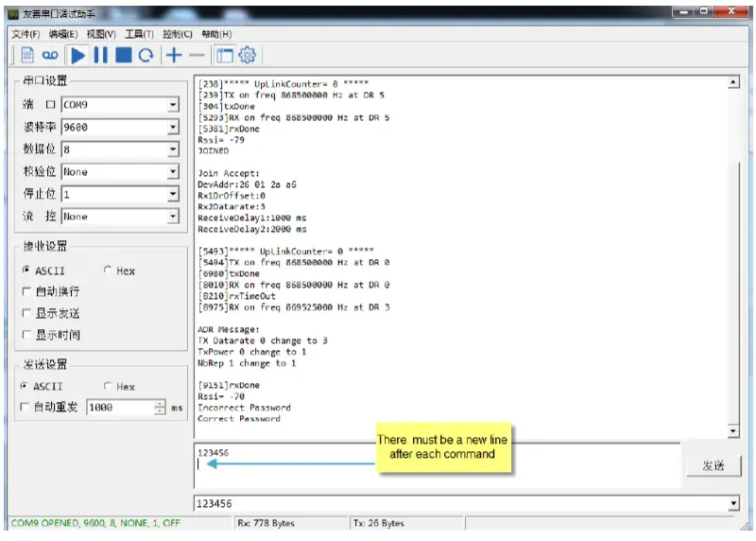Open the 9600 baud rate dropdown
This screenshot has width=756, height=541.
click(172, 127)
